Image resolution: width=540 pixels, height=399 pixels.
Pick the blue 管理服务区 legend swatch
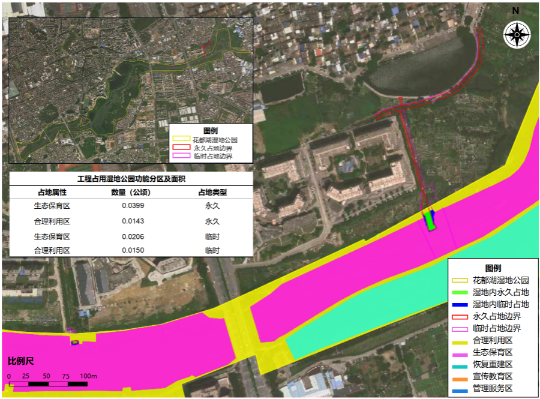pos(460,391)
